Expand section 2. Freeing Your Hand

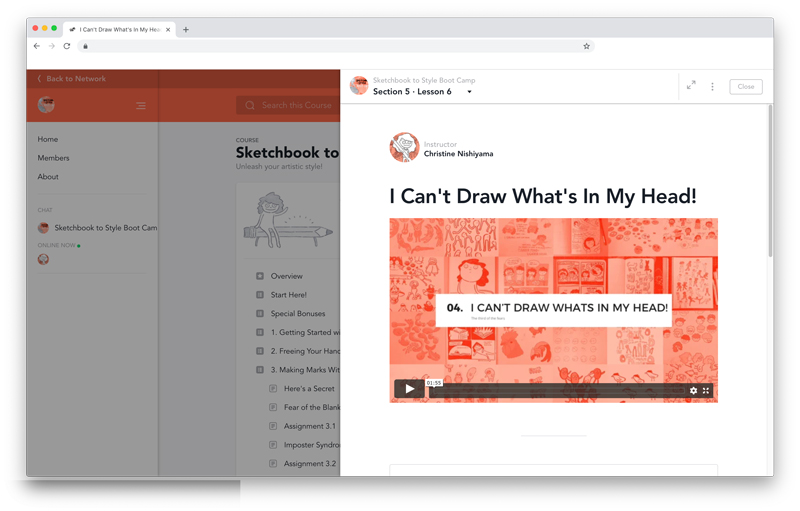(305, 351)
